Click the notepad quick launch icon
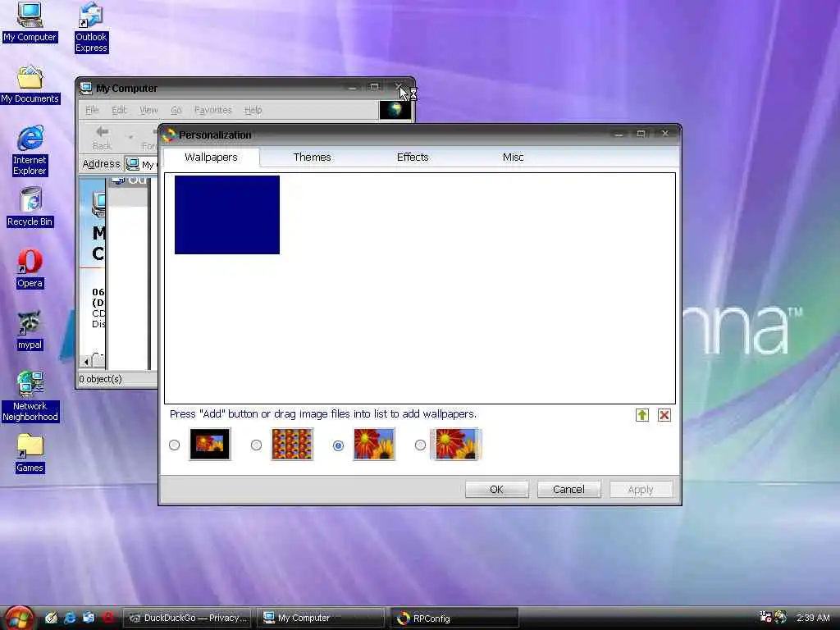Screen dimensions: 840x630 [x=51, y=618]
